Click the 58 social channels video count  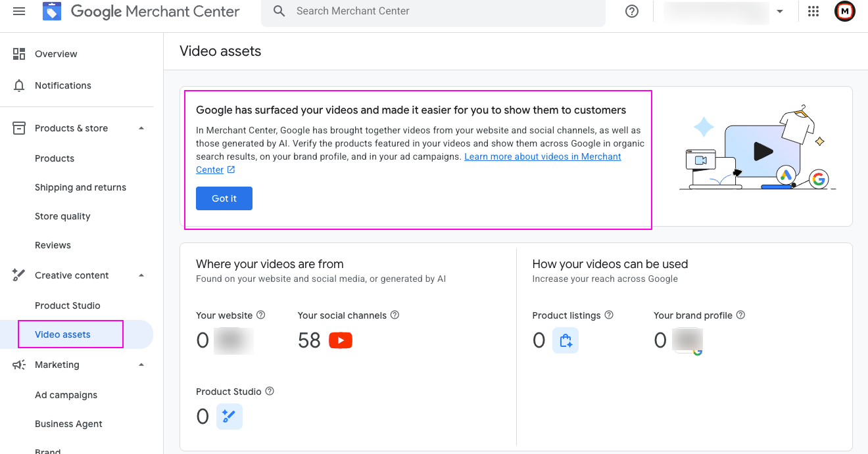309,340
